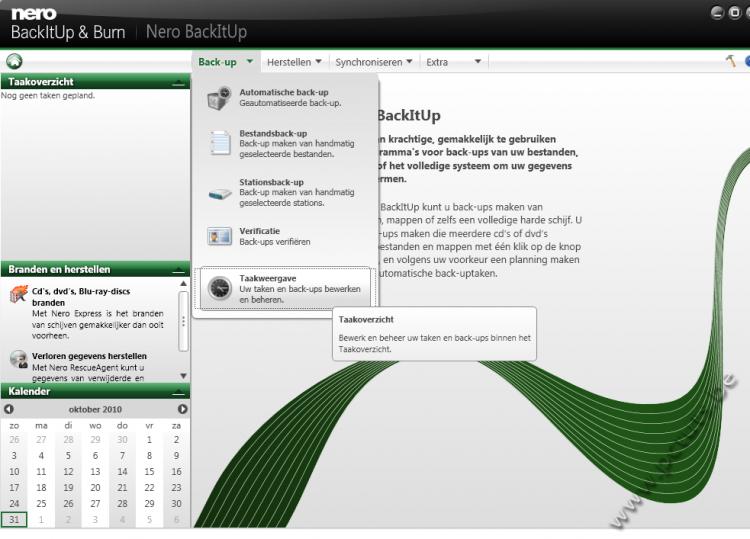
Task: Click the green Home icon
Action: coord(14,61)
